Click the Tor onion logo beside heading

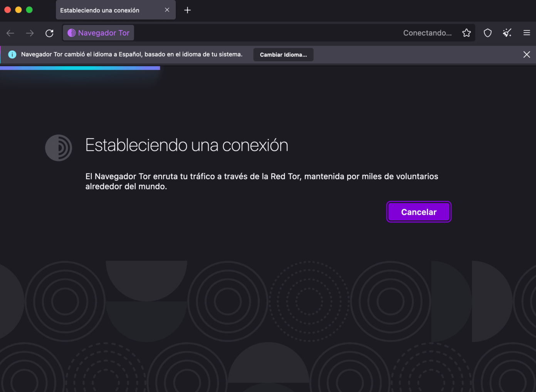59,148
